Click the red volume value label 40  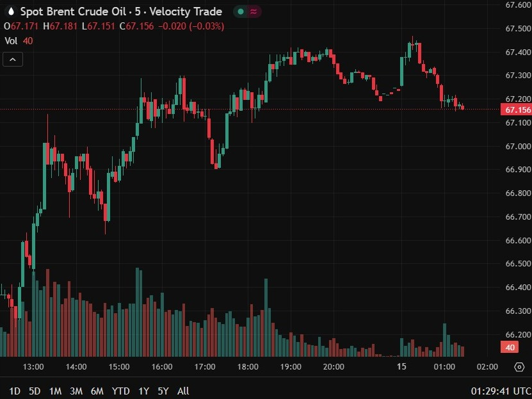click(x=510, y=347)
